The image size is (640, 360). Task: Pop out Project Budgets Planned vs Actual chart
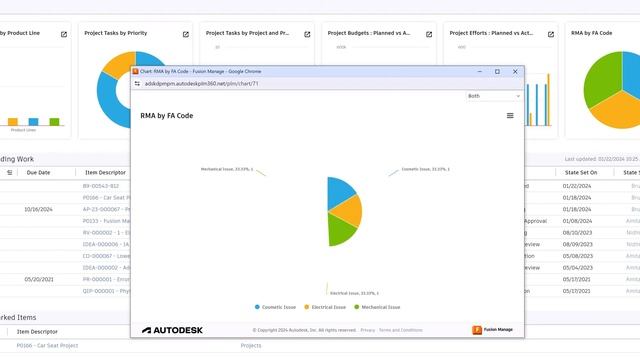point(429,34)
